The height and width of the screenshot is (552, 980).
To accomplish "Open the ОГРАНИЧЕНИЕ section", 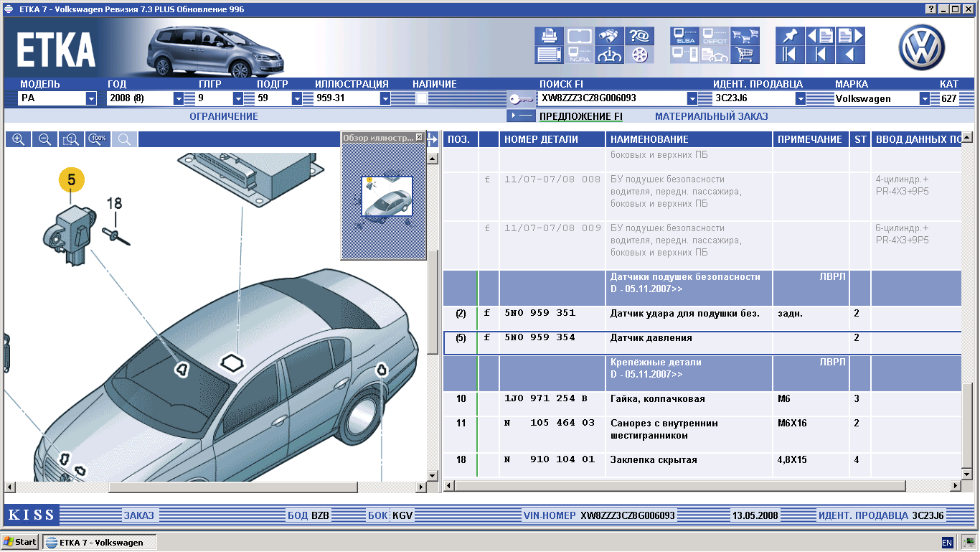I will (x=224, y=116).
